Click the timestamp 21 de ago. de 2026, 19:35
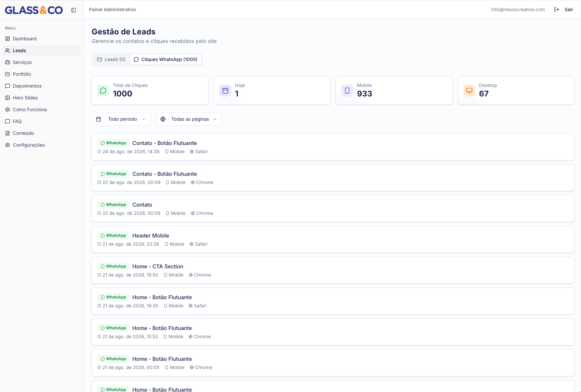 (130, 306)
